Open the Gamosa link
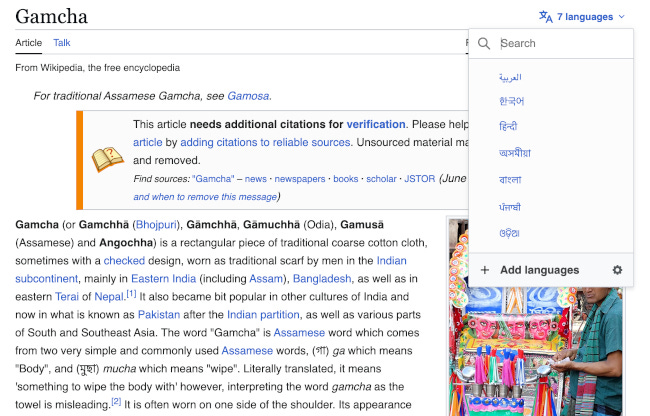This screenshot has height=416, width=650. pos(248,96)
